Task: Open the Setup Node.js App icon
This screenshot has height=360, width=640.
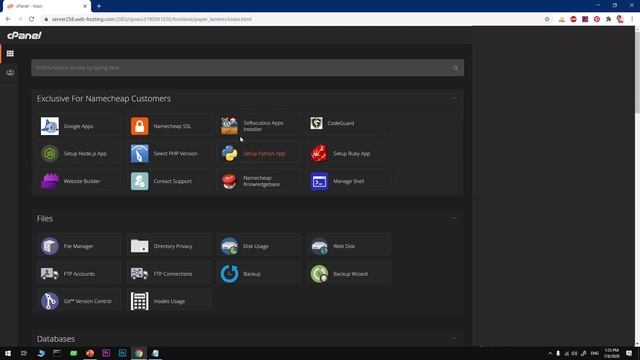Action: [x=50, y=154]
